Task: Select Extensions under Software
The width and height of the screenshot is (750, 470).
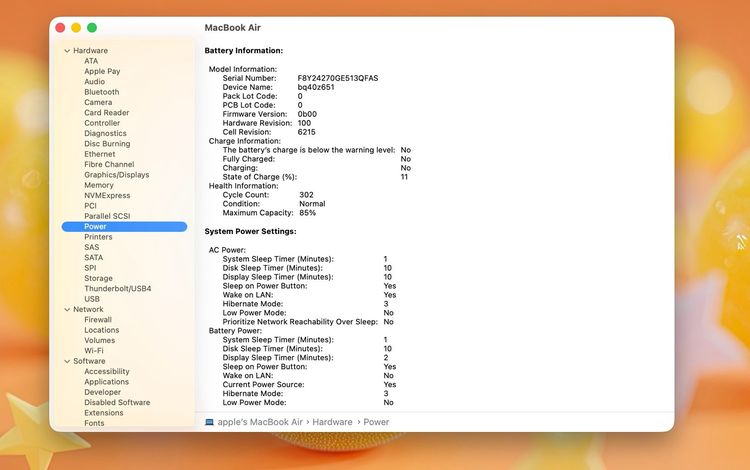Action: (103, 413)
